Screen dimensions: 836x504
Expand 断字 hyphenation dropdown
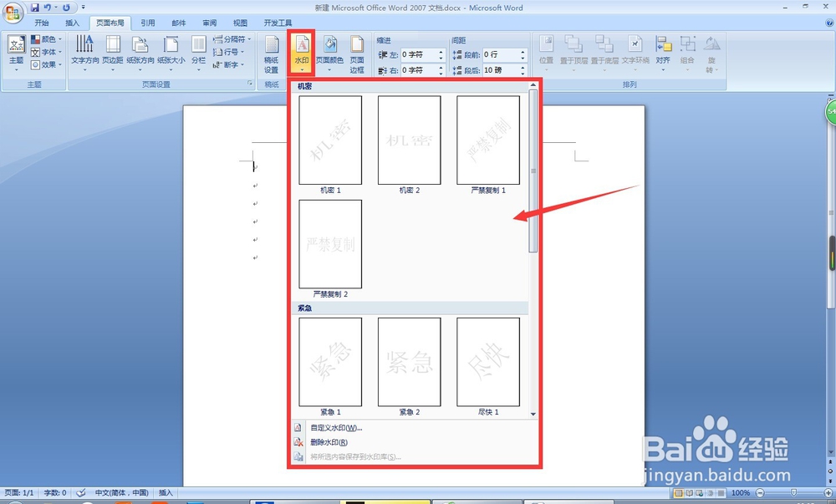point(228,64)
